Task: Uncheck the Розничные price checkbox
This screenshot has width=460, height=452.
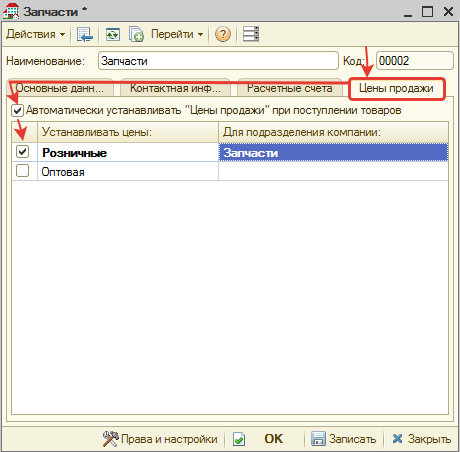Action: point(23,152)
